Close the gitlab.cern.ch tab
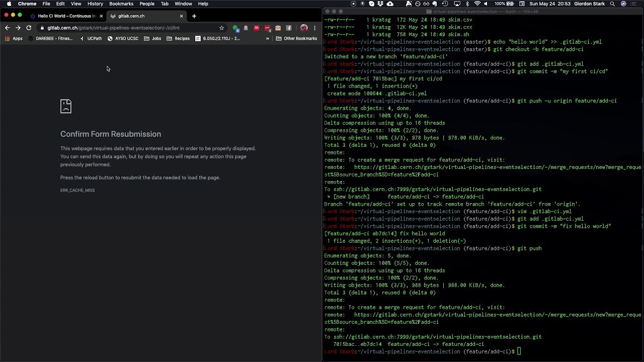This screenshot has width=644, height=362. pyautogui.click(x=182, y=16)
